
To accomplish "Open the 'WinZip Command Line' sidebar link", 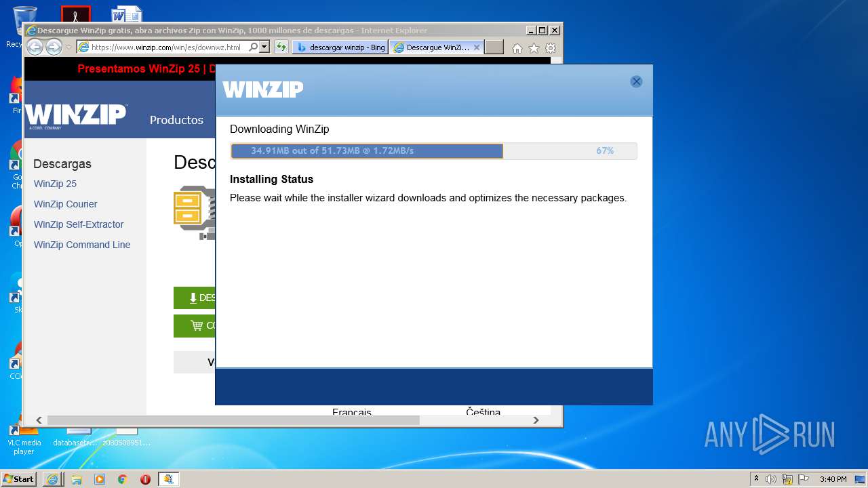I will pos(82,245).
